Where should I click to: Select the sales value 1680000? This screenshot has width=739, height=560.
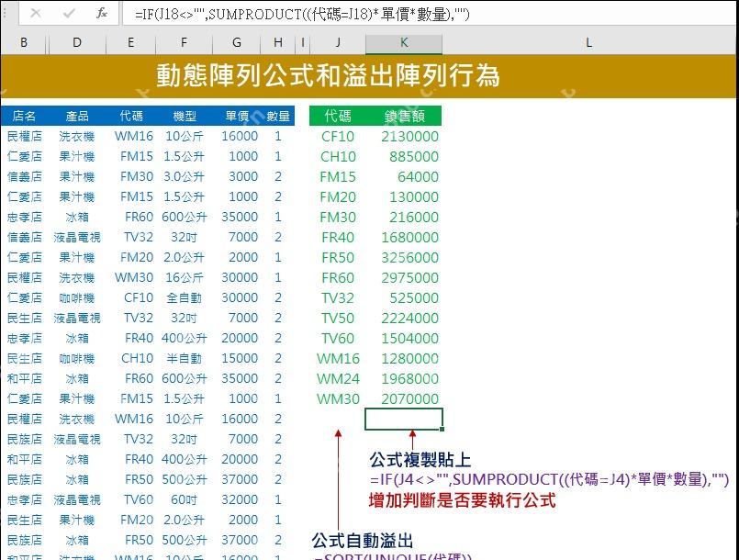point(409,238)
